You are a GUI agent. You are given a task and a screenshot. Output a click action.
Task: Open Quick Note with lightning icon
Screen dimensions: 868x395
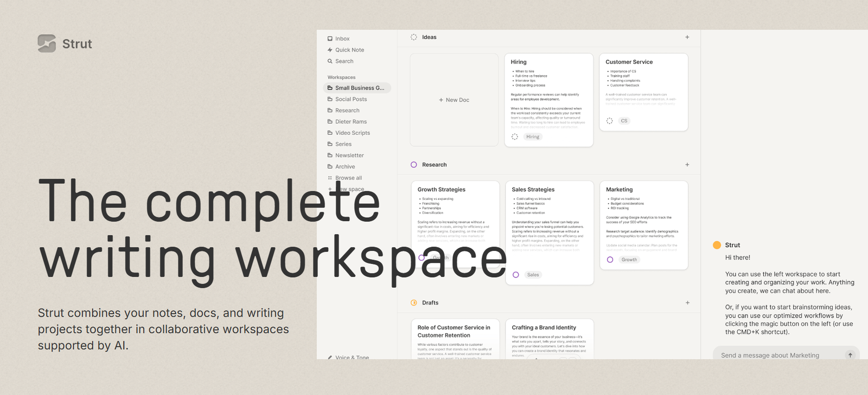tap(330, 50)
